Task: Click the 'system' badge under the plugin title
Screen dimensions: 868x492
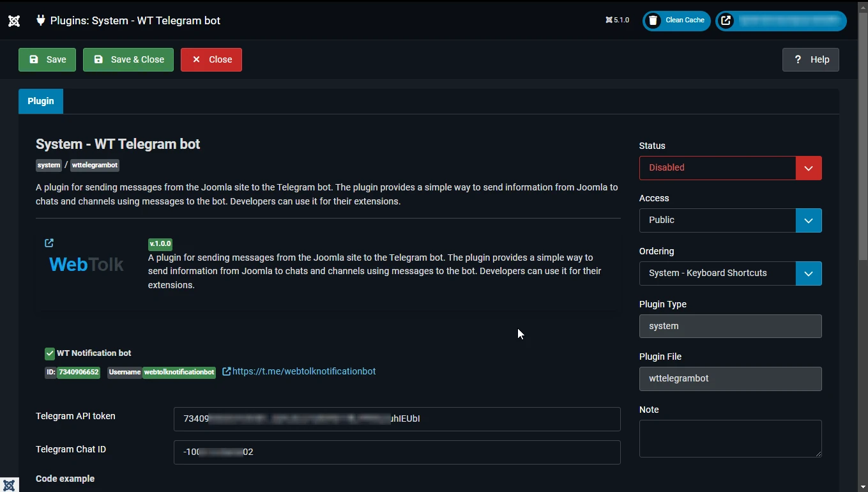Action: [x=49, y=165]
